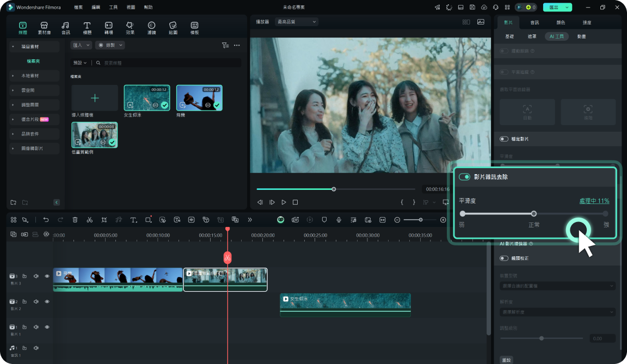Viewport: 627px width, 364px height.
Task: Click the marker shield icon in timeline toolbar
Action: 324,220
